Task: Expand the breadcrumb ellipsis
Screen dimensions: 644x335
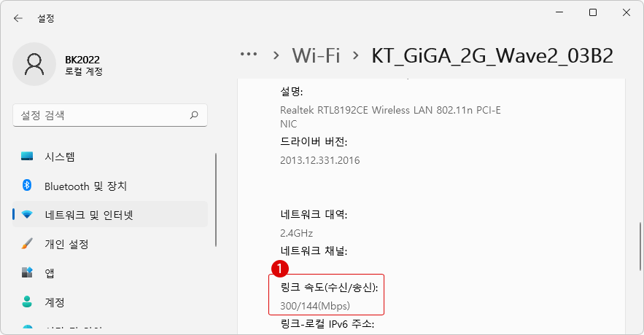Action: pos(249,55)
